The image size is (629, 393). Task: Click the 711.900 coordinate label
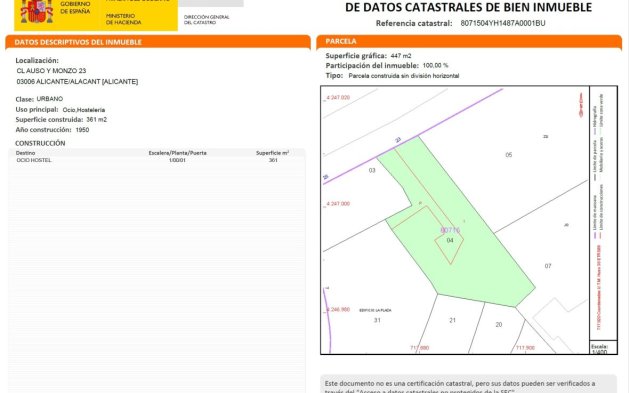click(525, 348)
